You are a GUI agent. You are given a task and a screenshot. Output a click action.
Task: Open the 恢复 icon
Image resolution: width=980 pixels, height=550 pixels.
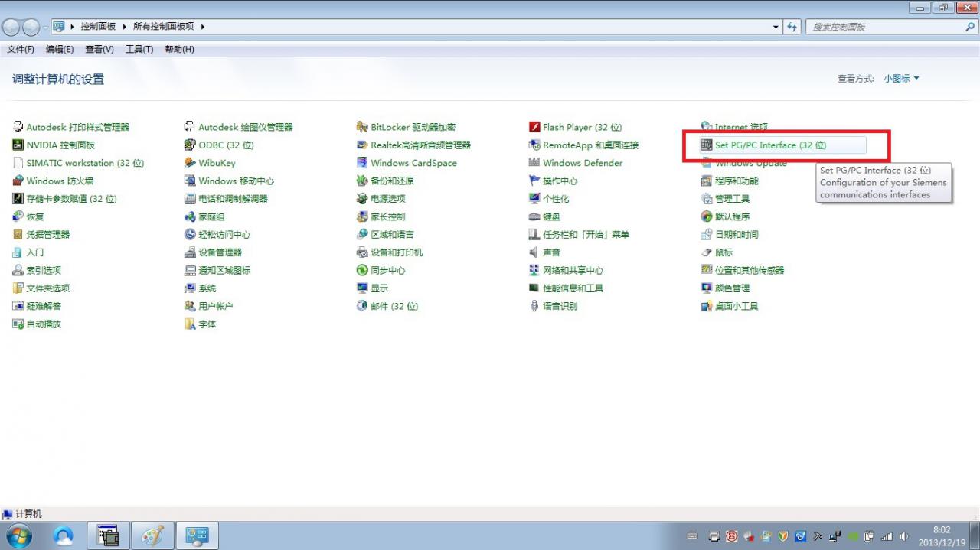(x=19, y=216)
